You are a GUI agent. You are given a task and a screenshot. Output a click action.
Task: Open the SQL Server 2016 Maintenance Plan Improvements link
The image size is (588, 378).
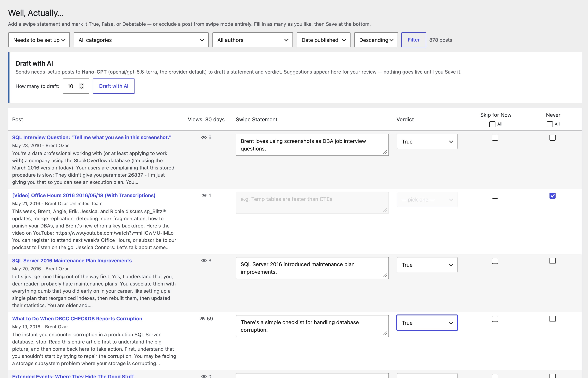(72, 261)
